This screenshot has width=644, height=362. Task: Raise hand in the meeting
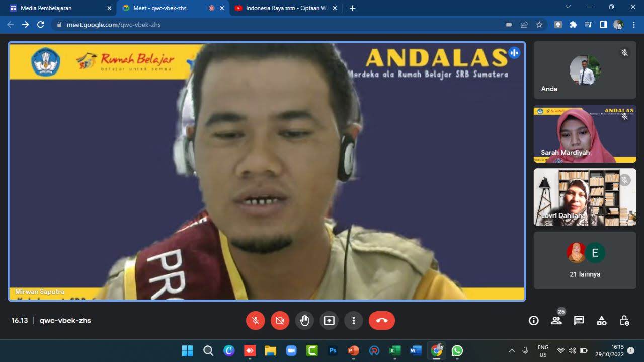304,320
